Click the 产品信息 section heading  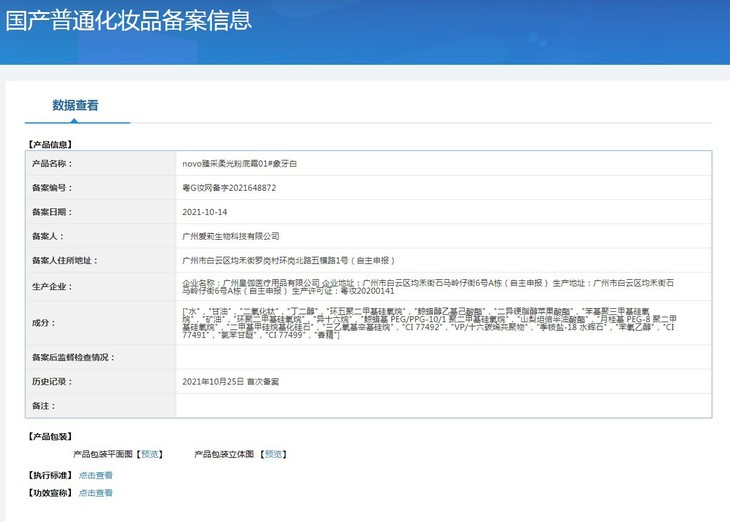pos(50,144)
